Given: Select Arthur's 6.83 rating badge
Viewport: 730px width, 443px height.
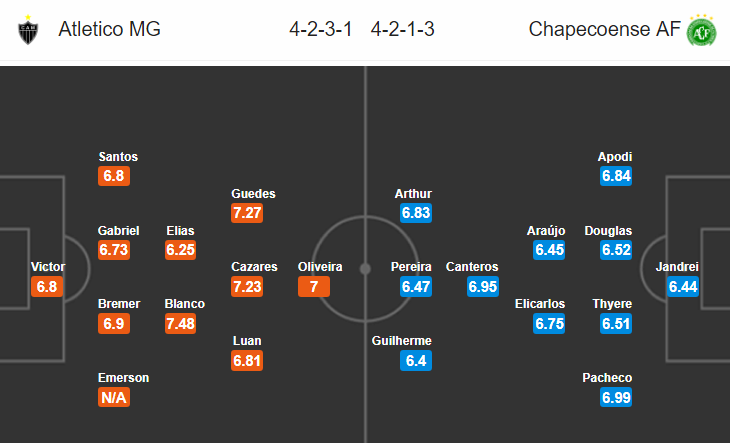Looking at the screenshot, I should click(x=416, y=213).
